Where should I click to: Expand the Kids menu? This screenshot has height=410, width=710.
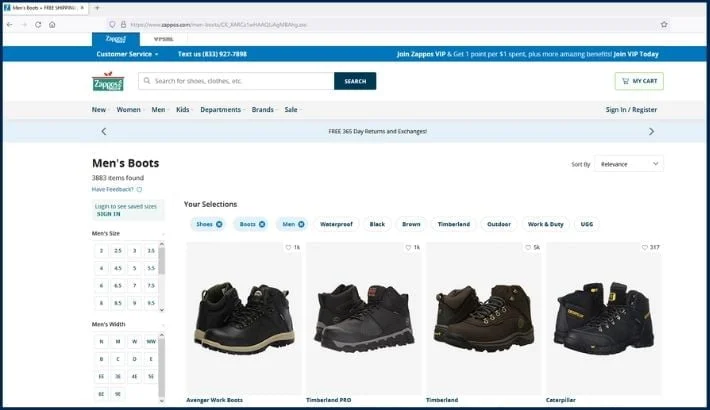tap(183, 110)
